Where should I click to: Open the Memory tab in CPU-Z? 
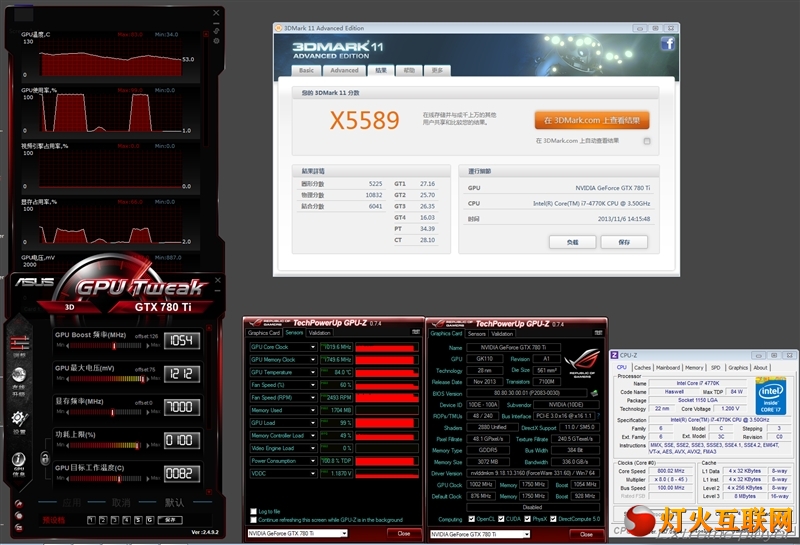[x=694, y=367]
